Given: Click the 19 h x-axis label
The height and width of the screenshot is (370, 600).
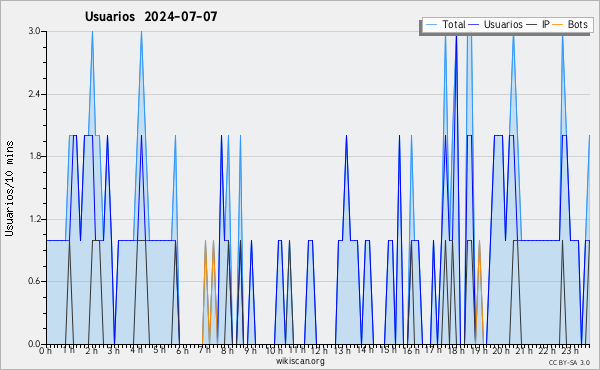Looking at the screenshot, I should tap(478, 350).
